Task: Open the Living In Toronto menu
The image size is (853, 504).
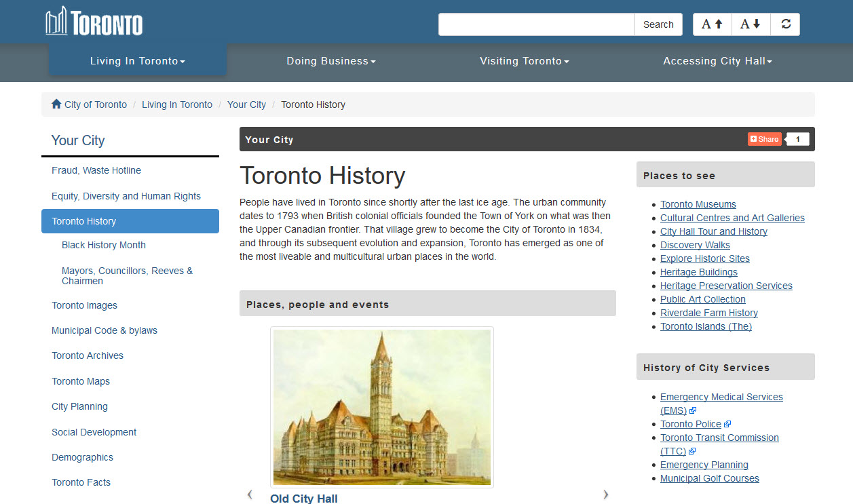Action: tap(138, 61)
